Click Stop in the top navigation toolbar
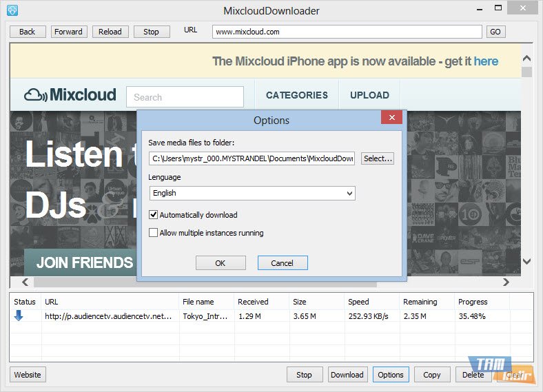The image size is (543, 392). click(x=152, y=32)
